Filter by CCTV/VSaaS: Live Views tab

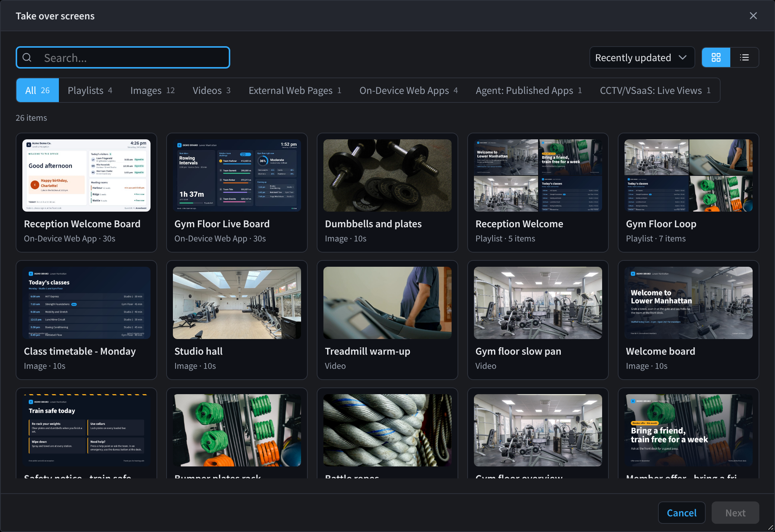point(655,90)
